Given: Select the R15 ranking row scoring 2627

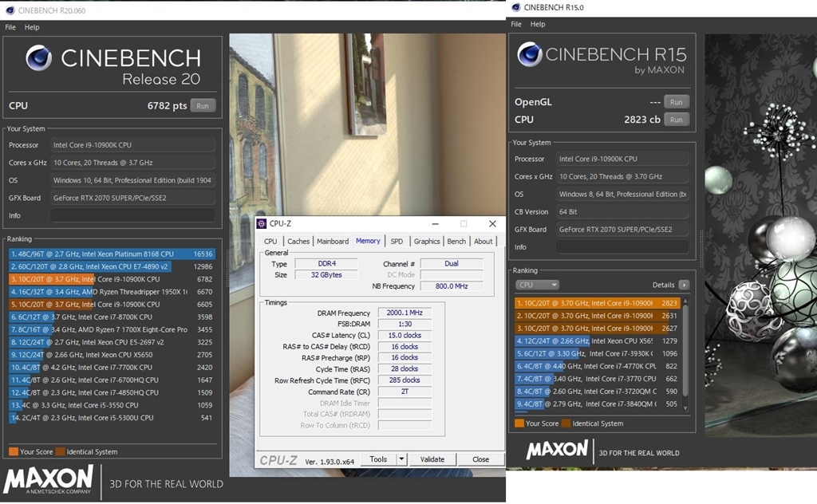Looking at the screenshot, I should (597, 328).
